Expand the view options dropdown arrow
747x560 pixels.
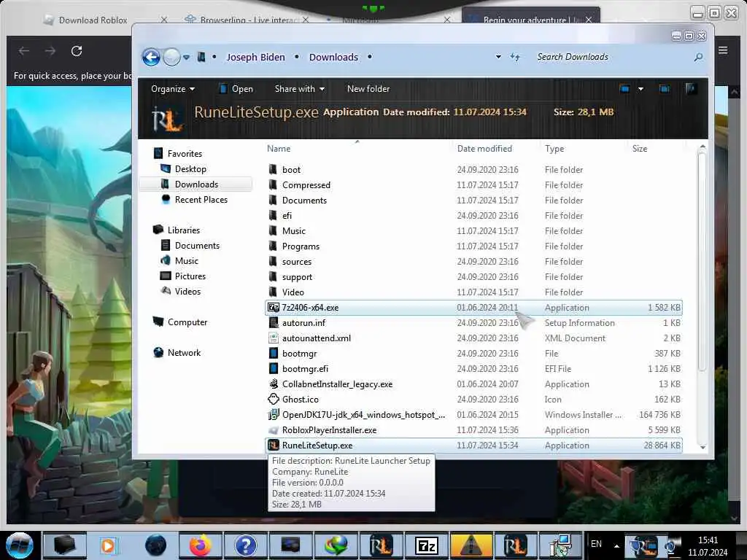coord(640,88)
